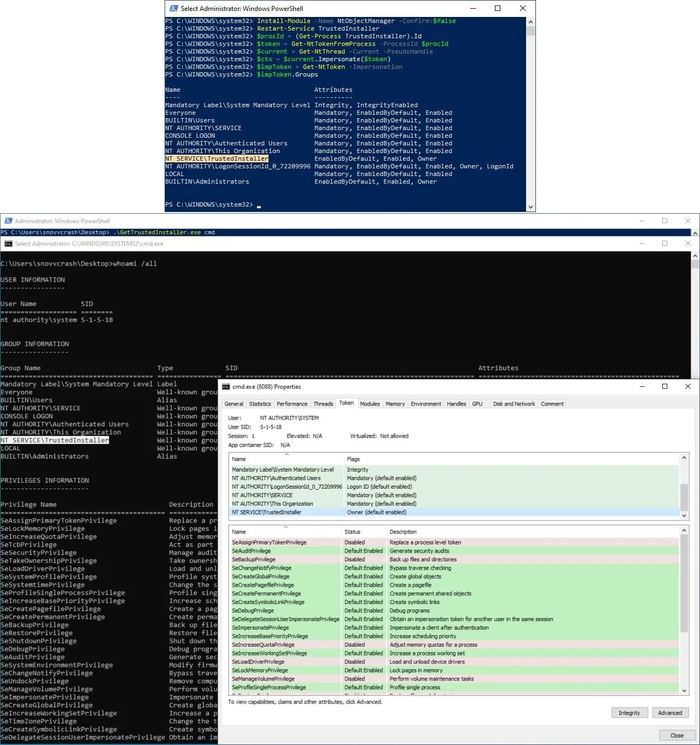Select SeCreatePagefilePrivilege row in Properties
This screenshot has height=745, width=700.
[x=454, y=585]
